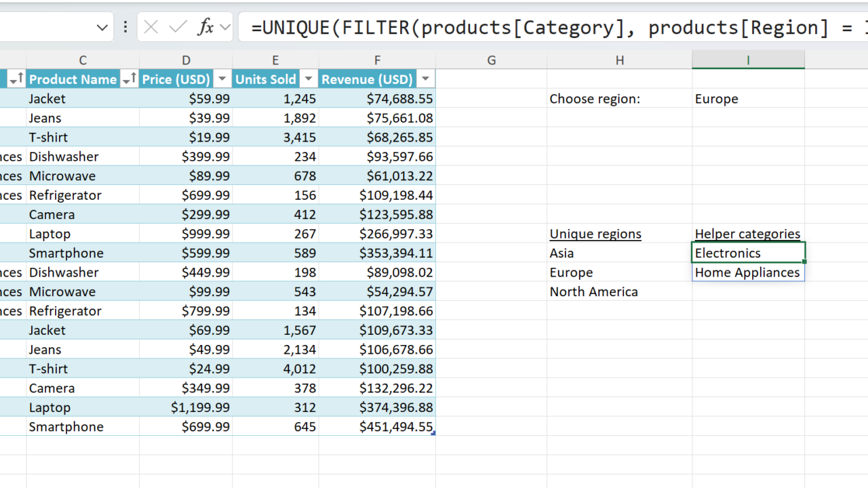Select the Smartphone revenue cell $451,494.55
Screen dimensions: 868x488
tap(377, 427)
